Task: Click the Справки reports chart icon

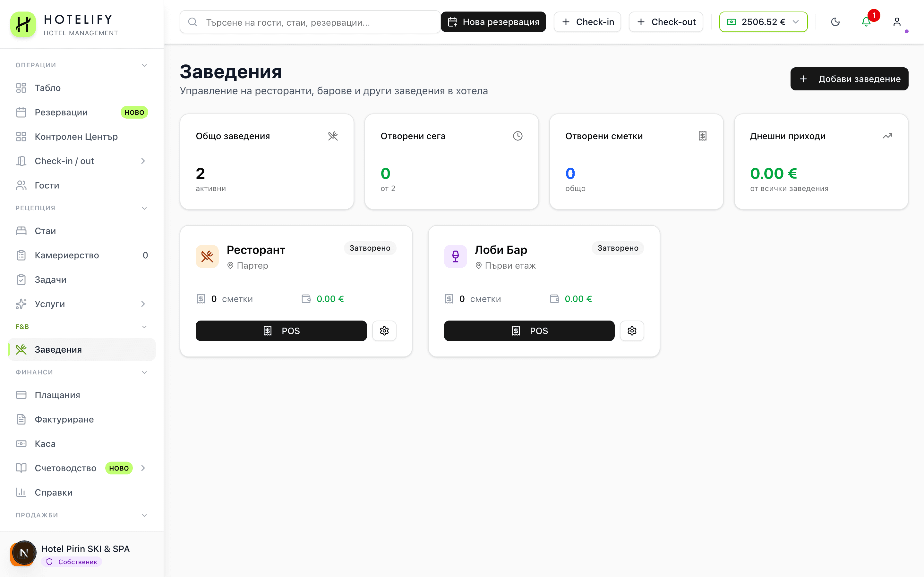Action: pos(21,492)
